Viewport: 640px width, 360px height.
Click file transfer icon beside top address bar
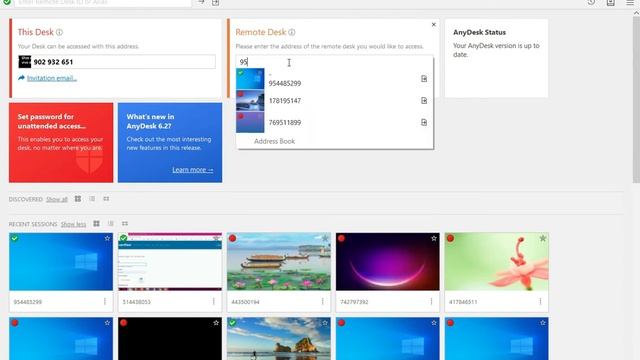[x=216, y=2]
